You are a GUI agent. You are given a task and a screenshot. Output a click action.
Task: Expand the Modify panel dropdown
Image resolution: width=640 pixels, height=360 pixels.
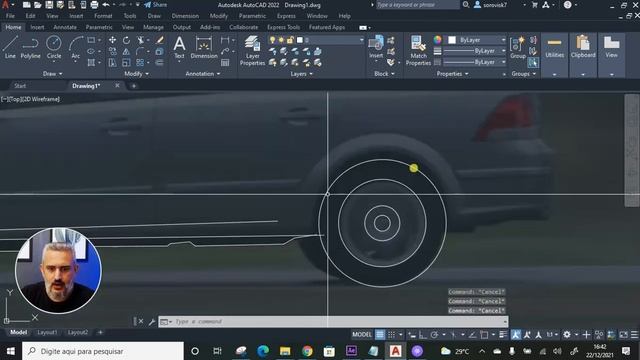pos(137,74)
